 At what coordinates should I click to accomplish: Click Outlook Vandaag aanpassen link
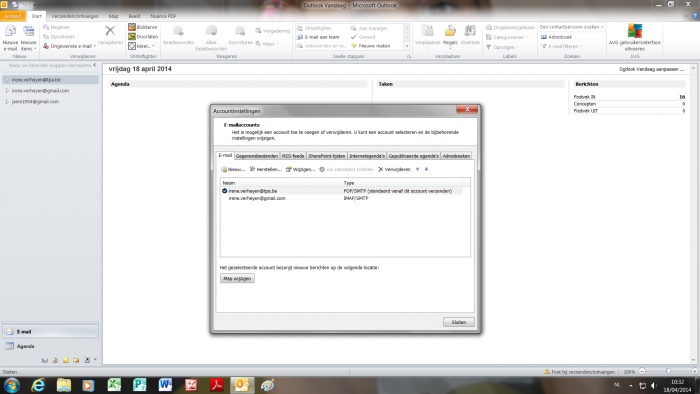click(651, 69)
